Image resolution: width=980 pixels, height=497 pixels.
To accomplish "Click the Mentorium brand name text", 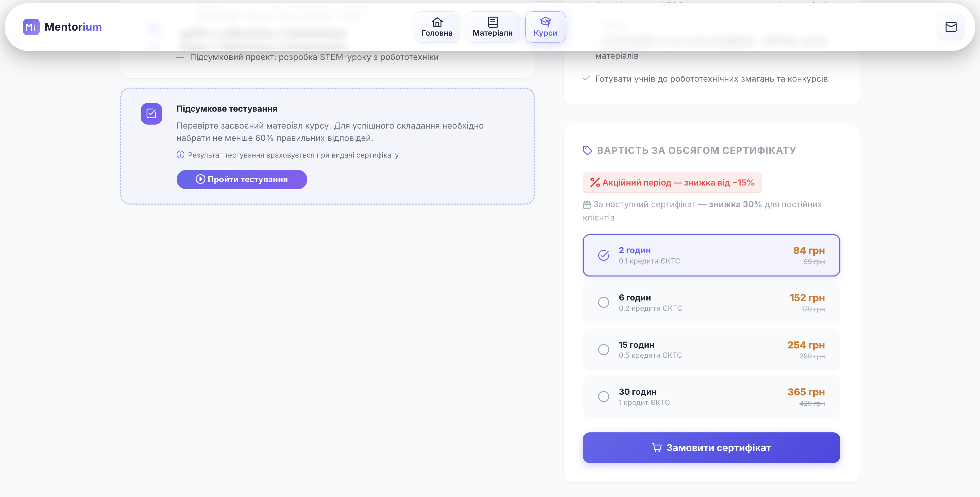I will pos(73,27).
